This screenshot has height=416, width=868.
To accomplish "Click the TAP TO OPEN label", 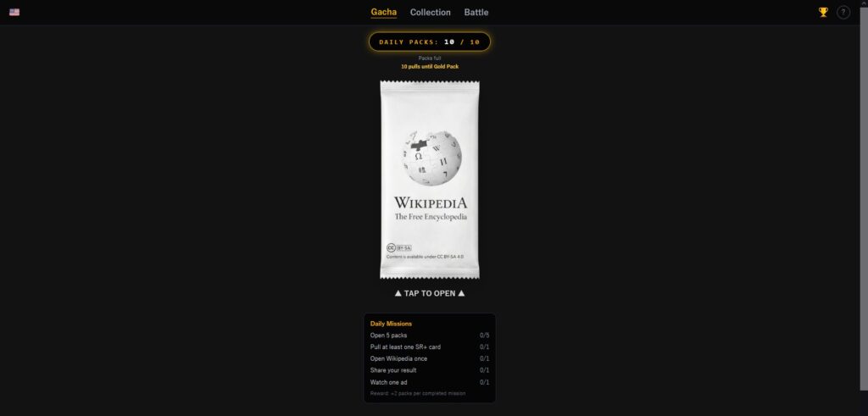I will coord(430,293).
